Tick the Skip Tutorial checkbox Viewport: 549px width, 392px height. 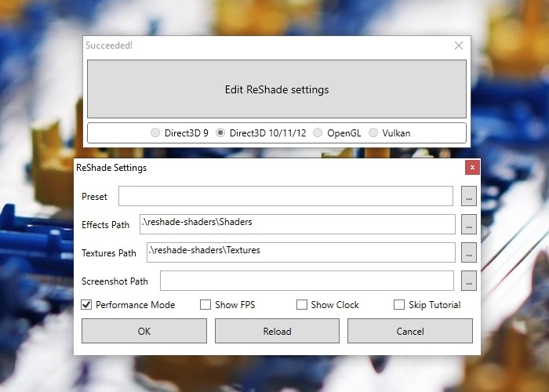[x=399, y=304]
